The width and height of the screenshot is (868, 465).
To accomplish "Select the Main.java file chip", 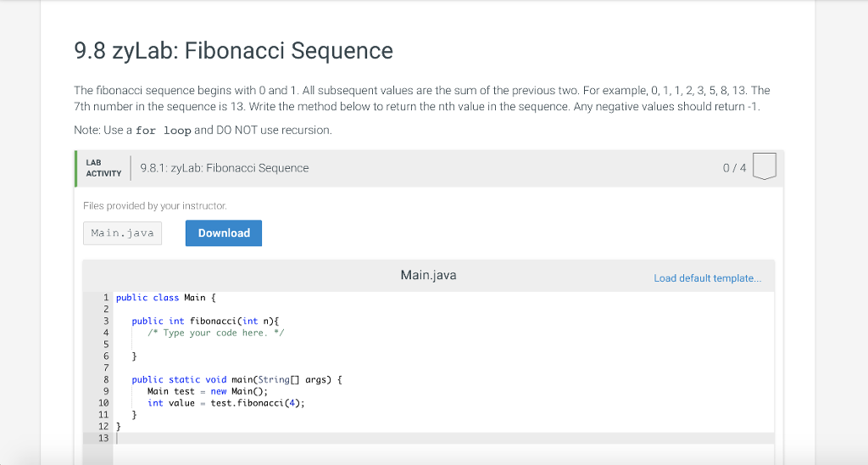I will click(x=122, y=233).
